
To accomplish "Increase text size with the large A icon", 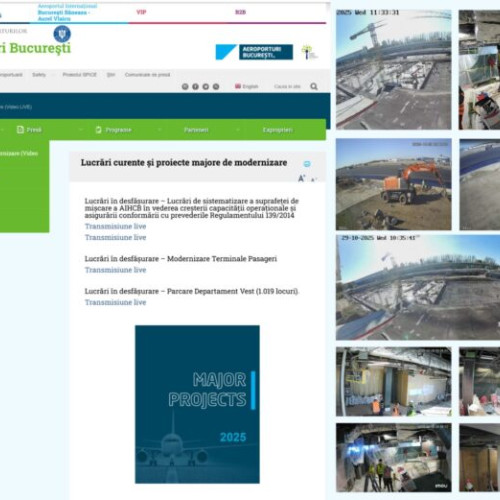I will point(302,178).
